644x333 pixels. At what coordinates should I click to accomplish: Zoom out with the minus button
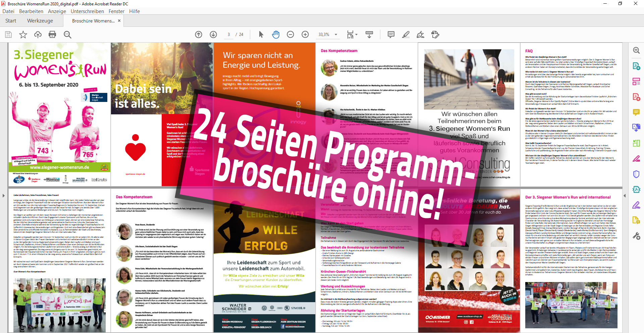tap(290, 35)
